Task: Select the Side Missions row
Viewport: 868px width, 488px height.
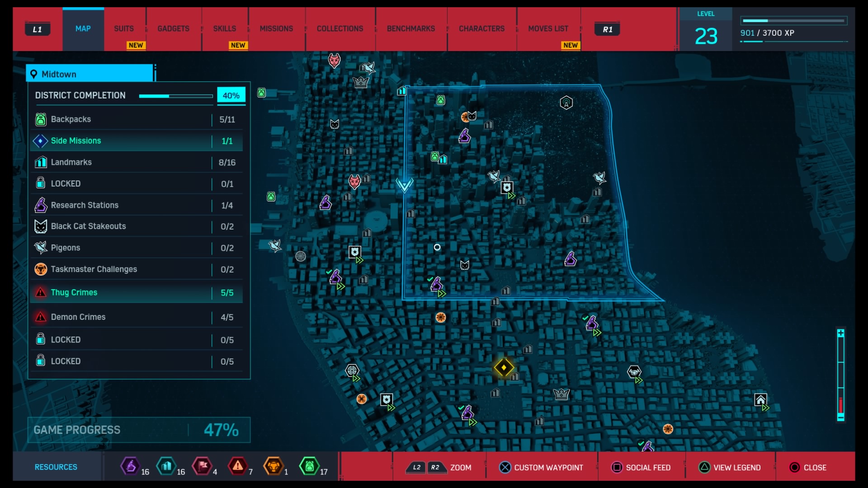Action: pos(137,141)
